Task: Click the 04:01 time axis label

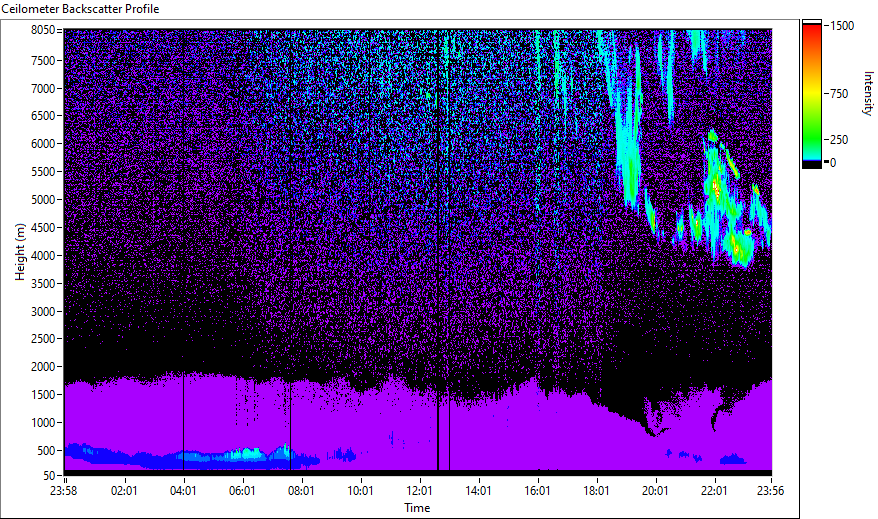Action: 183,491
